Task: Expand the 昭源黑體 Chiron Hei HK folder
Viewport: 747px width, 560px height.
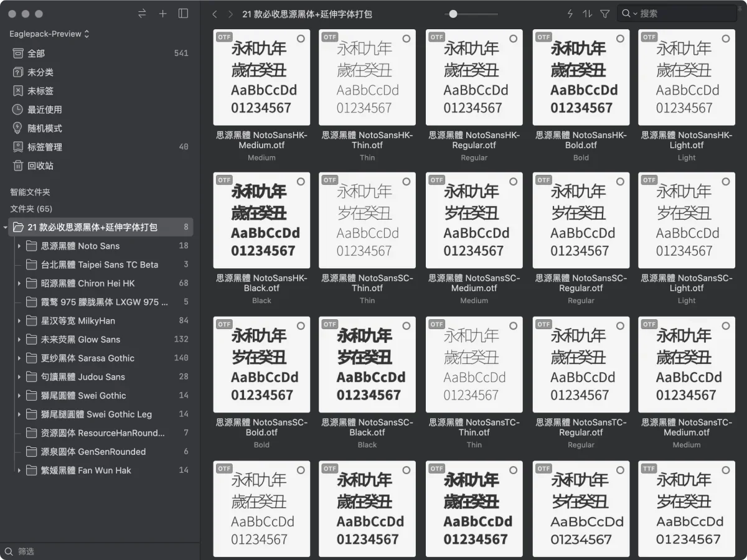Action: pos(19,283)
